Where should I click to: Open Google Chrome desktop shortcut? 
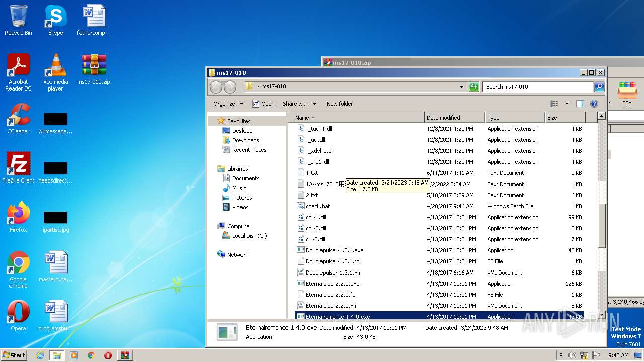pyautogui.click(x=18, y=269)
